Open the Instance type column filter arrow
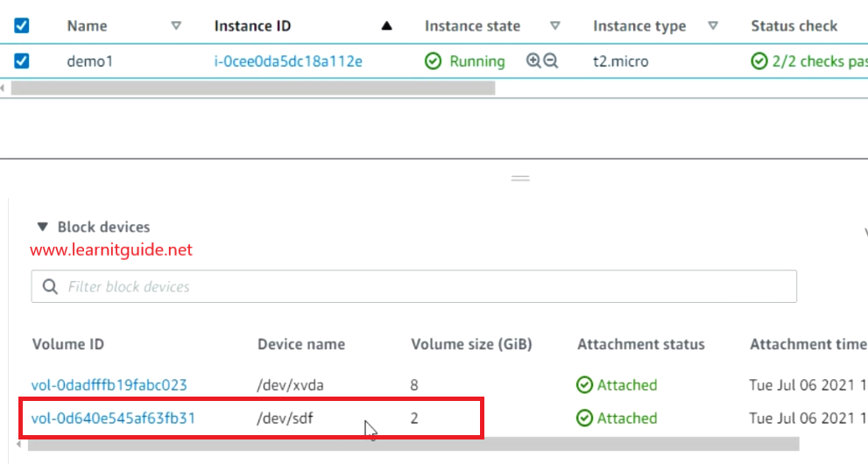This screenshot has height=464, width=868. pyautogui.click(x=713, y=25)
